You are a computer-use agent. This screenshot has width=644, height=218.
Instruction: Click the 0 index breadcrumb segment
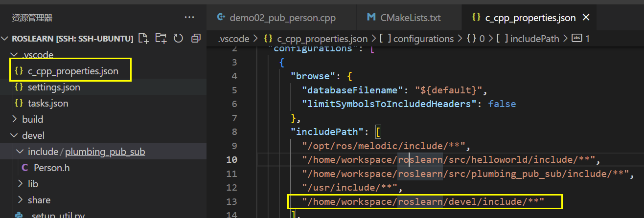pos(482,39)
